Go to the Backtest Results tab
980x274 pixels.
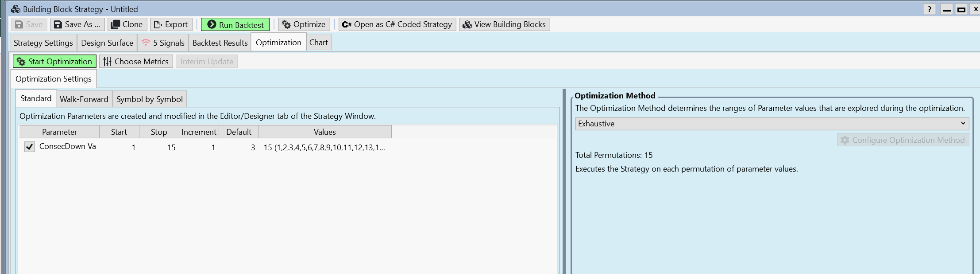[x=220, y=43]
